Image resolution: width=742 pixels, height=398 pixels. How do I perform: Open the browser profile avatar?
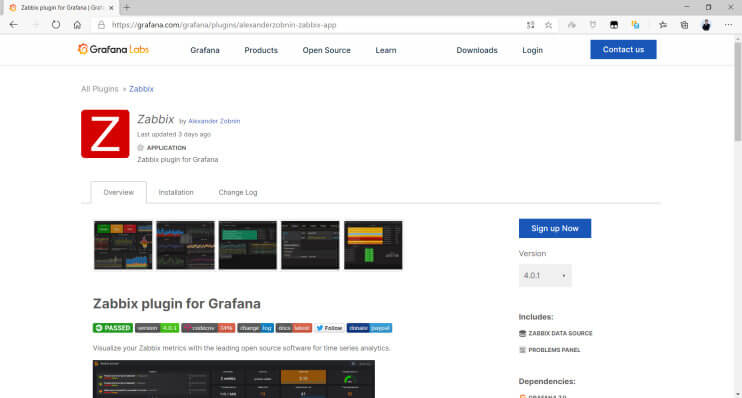(706, 25)
